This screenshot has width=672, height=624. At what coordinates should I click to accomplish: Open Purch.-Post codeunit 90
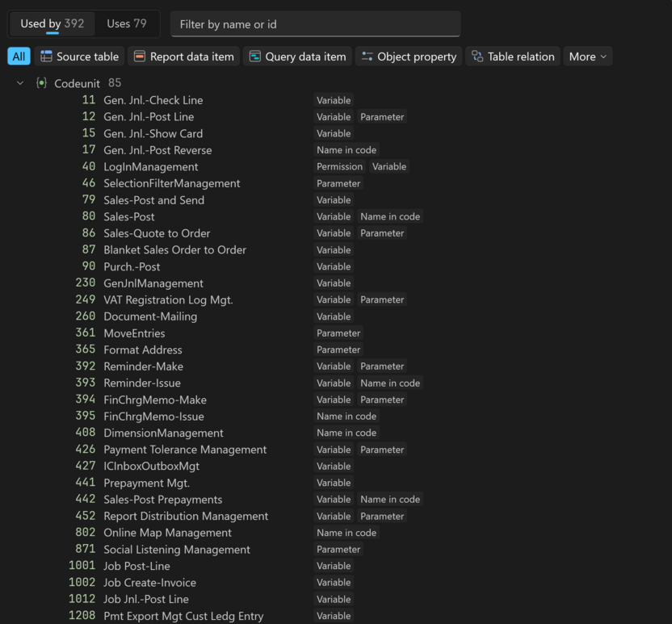(x=132, y=267)
